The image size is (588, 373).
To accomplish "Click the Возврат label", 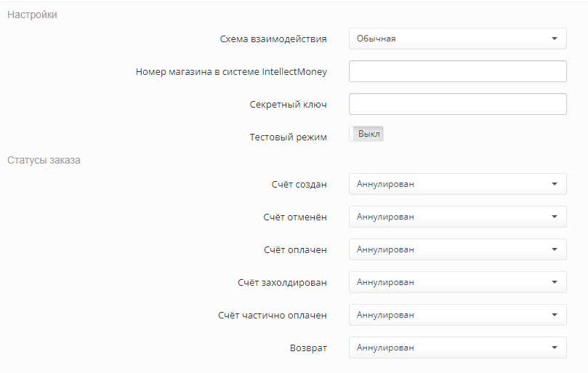I will coord(308,348).
